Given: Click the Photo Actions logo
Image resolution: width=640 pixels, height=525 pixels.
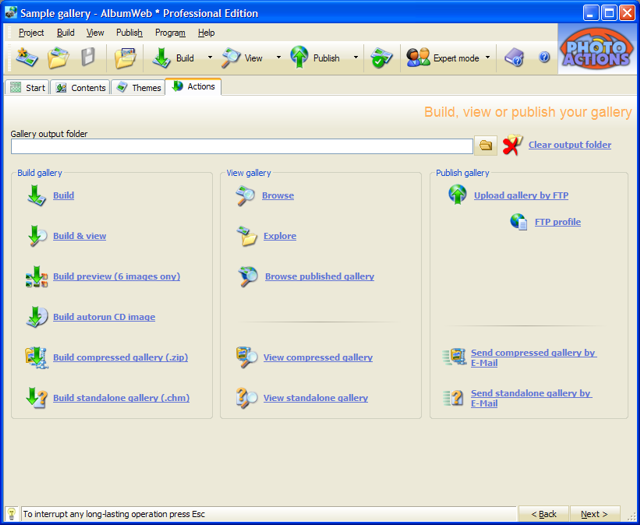Looking at the screenshot, I should click(596, 49).
